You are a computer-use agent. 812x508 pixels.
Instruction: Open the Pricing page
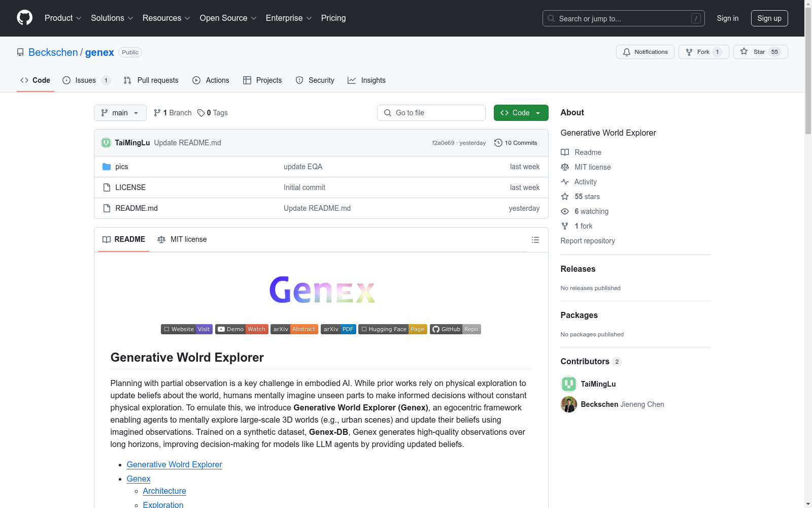click(333, 18)
